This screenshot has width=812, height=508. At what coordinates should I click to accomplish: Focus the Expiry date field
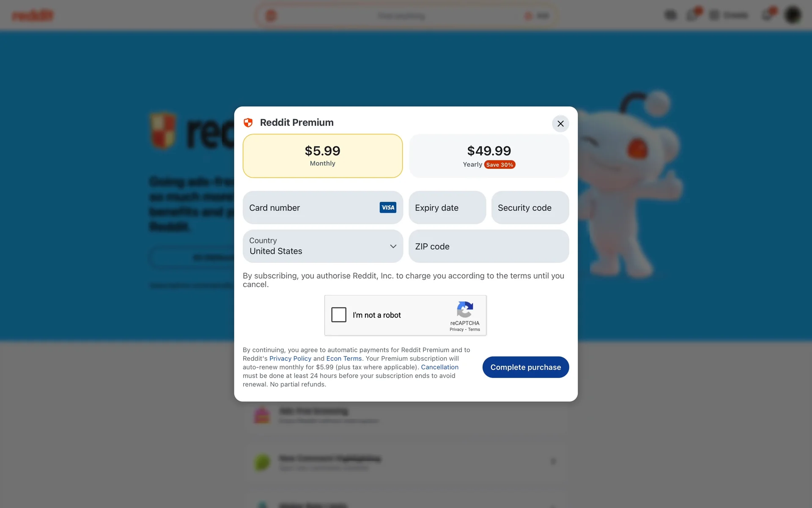[x=447, y=207]
